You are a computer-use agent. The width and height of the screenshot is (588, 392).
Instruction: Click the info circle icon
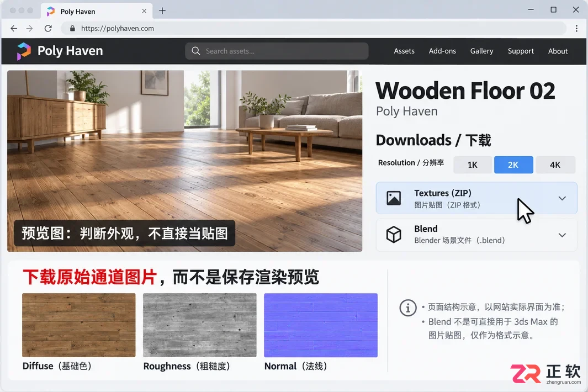click(408, 308)
